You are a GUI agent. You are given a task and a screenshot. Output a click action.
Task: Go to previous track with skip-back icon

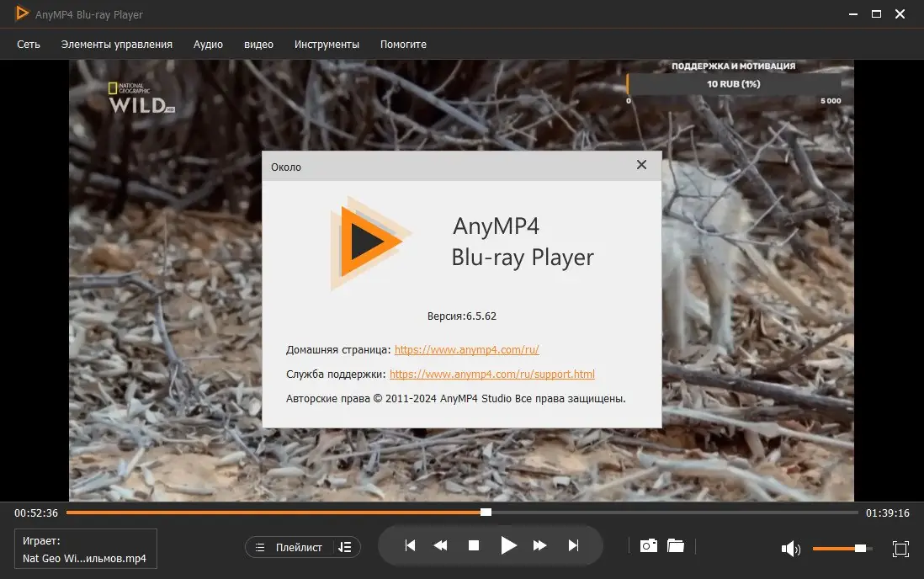click(409, 545)
